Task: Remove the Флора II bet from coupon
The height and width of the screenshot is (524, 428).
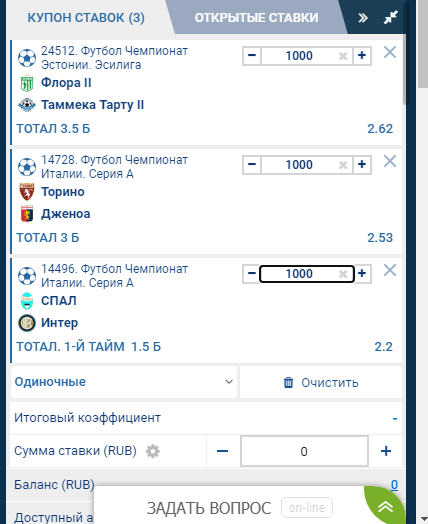Action: (x=390, y=52)
